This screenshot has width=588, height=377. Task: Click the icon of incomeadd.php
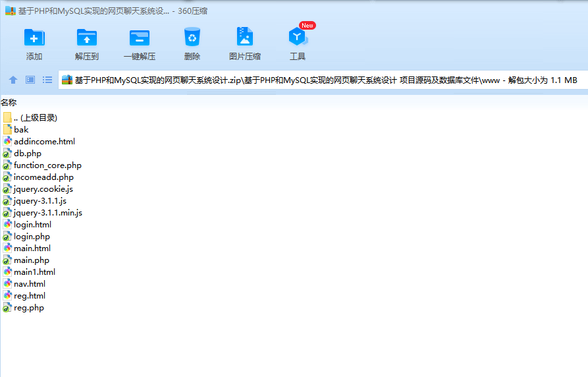click(x=7, y=177)
